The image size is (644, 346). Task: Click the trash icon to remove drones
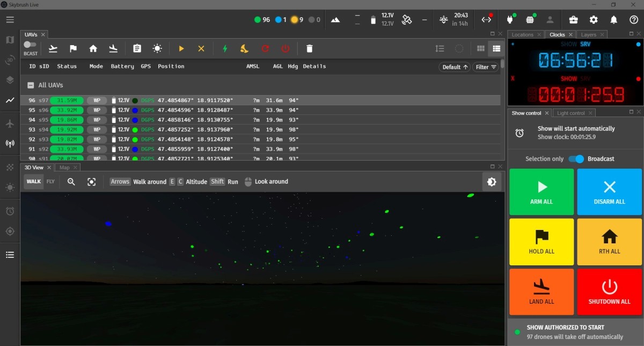pos(310,48)
